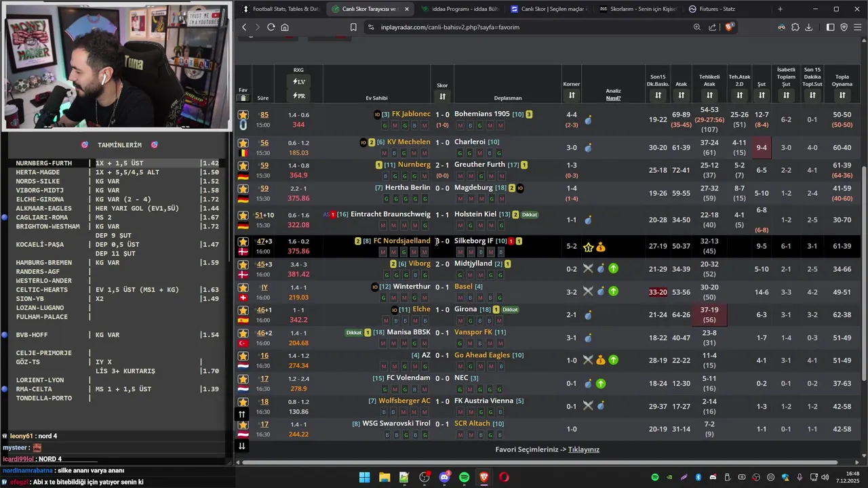Click the bomb icon in FK Jablonec row
Image resolution: width=868 pixels, height=488 pixels.
588,120
